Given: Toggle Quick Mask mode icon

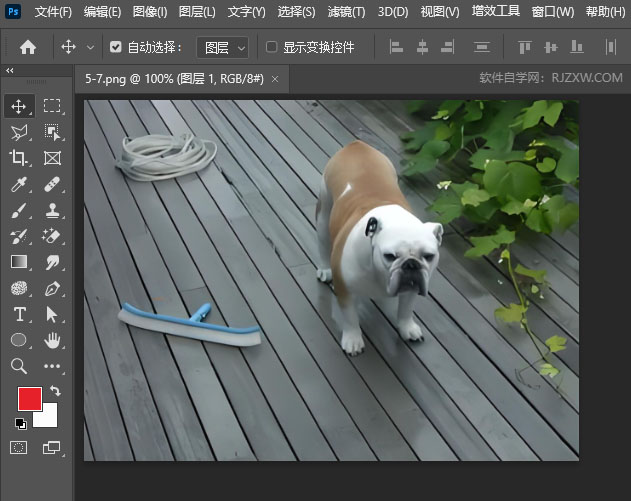Looking at the screenshot, I should point(19,447).
